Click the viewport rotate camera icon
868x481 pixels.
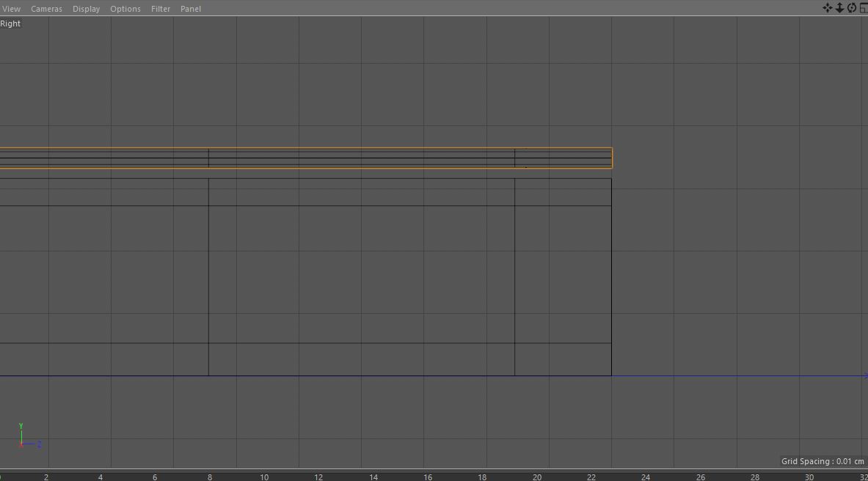pos(851,8)
